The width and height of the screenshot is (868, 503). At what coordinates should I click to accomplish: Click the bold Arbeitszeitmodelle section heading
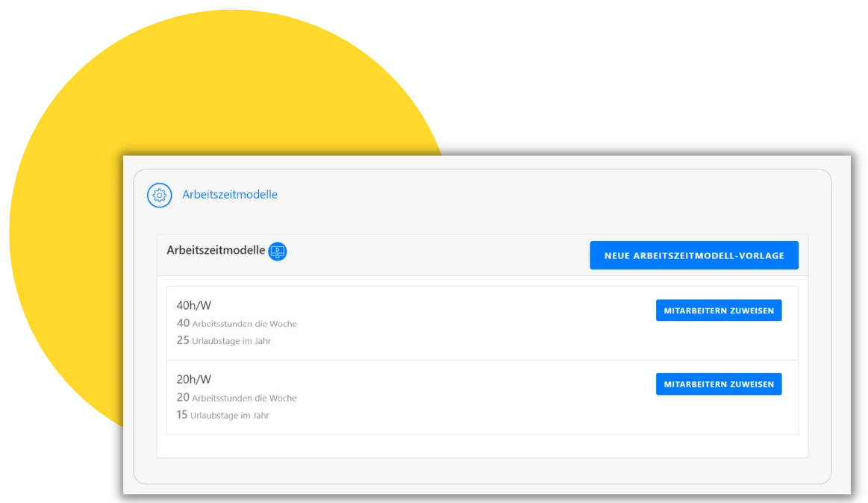point(216,250)
